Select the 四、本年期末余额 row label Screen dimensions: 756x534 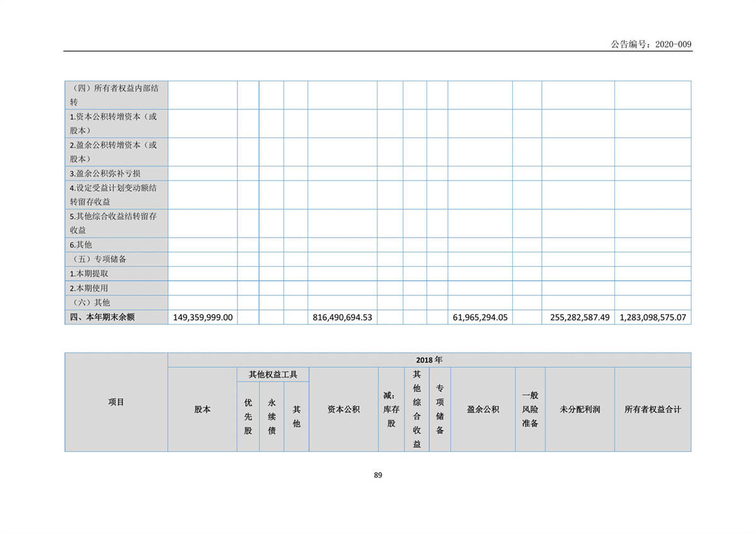coord(101,317)
